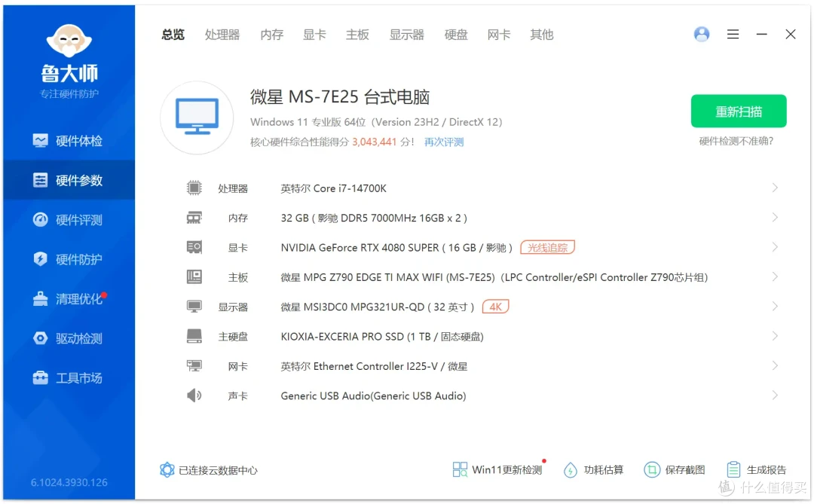Click the 光线追踪 badge
This screenshot has height=504, width=814.
(x=548, y=248)
